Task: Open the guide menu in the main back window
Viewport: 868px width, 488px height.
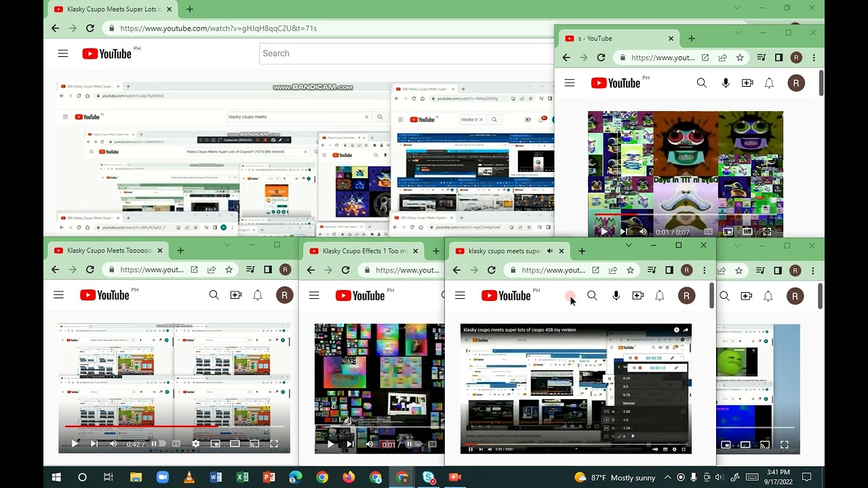Action: pyautogui.click(x=63, y=54)
